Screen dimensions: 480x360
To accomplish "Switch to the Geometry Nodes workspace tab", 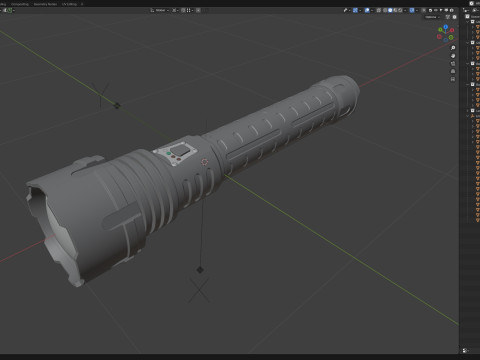I will point(45,4).
